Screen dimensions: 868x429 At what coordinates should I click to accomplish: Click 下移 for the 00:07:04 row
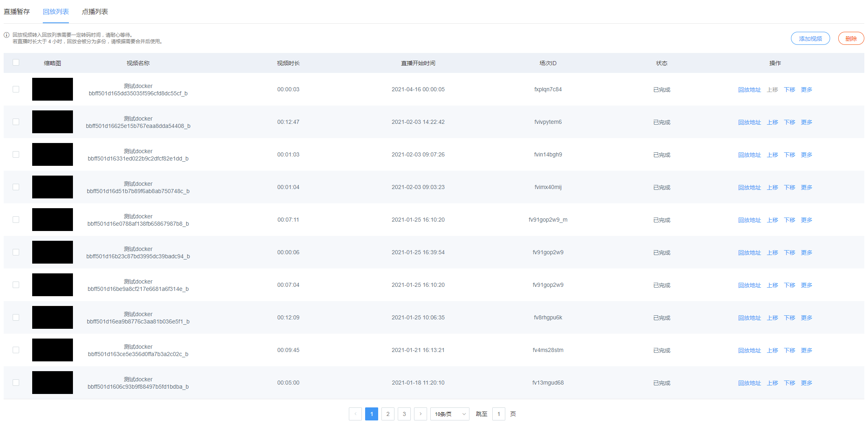(x=789, y=285)
